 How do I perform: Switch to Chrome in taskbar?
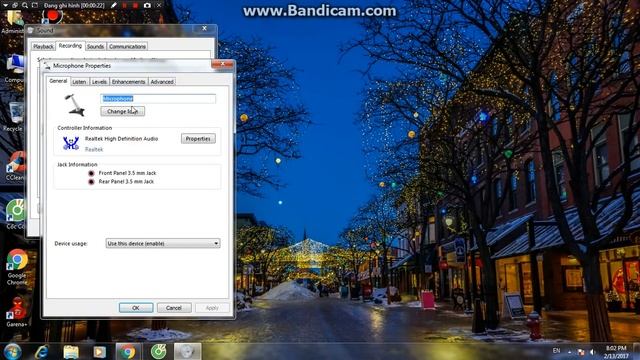click(x=128, y=351)
